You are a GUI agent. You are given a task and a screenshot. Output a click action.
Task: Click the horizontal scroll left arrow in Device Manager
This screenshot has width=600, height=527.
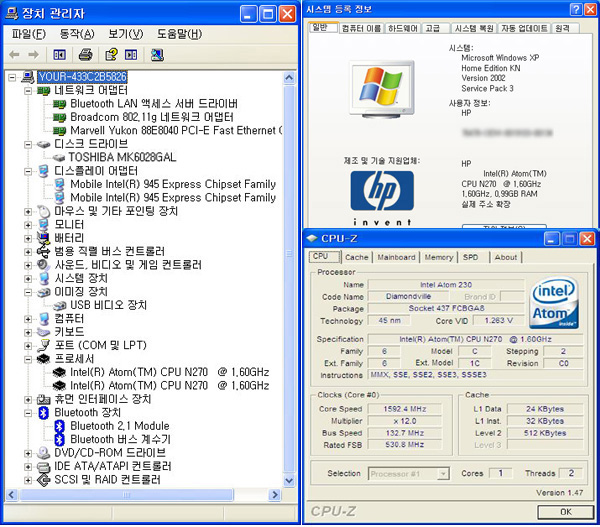pos(11,494)
